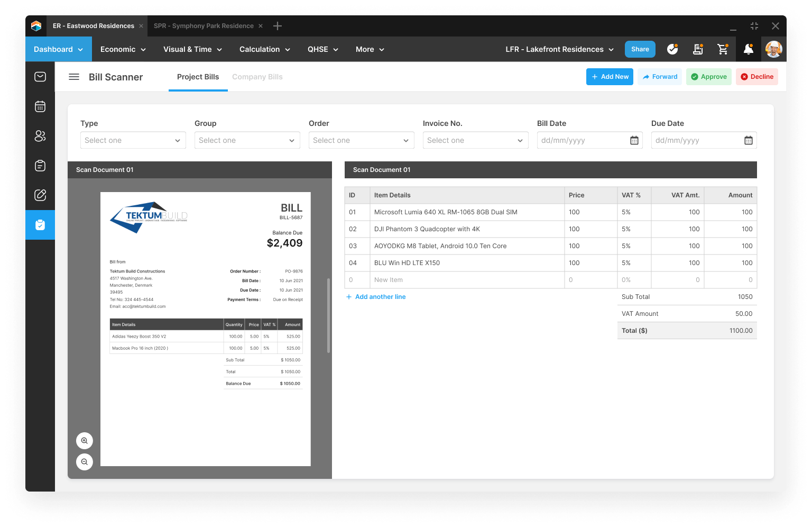Switch to SPR - Symphony Park Residence tab
The height and width of the screenshot is (527, 812).
coord(204,26)
